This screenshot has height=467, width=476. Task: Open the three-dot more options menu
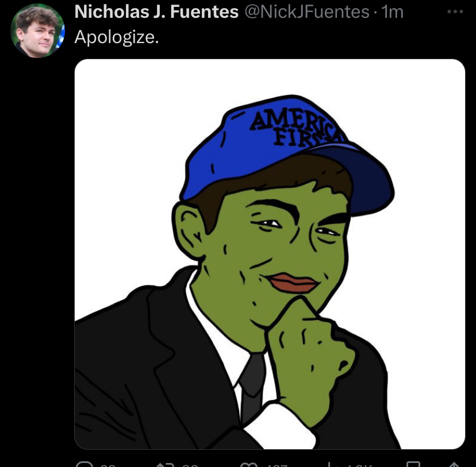(x=455, y=12)
